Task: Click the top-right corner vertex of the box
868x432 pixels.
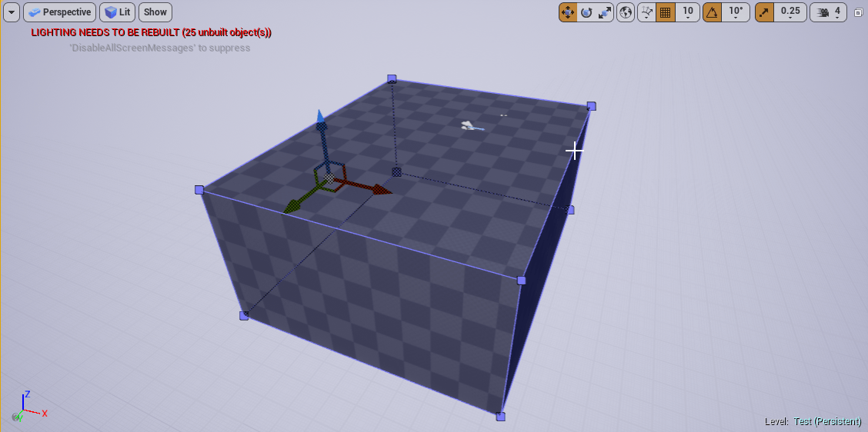Action: pos(591,106)
